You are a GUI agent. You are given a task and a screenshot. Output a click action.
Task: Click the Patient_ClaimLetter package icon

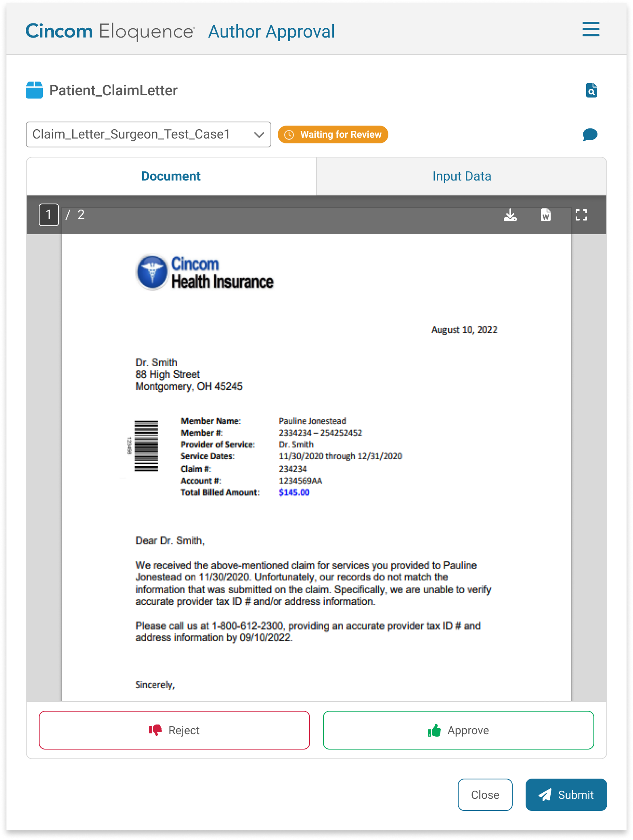[x=34, y=90]
